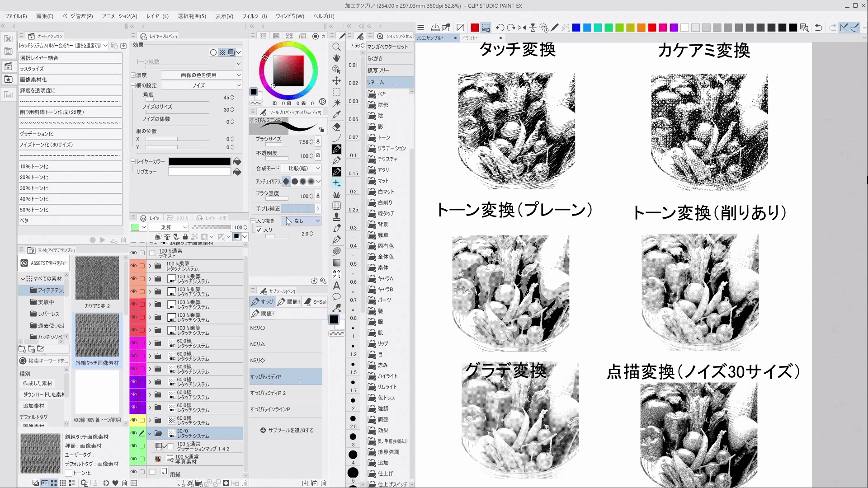Open the 入り抜き なし dropdown
This screenshot has height=488, width=868.
(301, 221)
